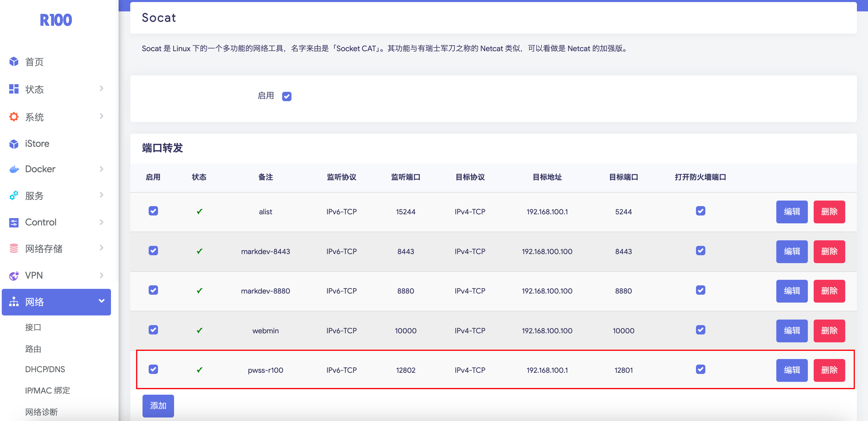
Task: Click the Control sliders icon
Action: (x=14, y=222)
